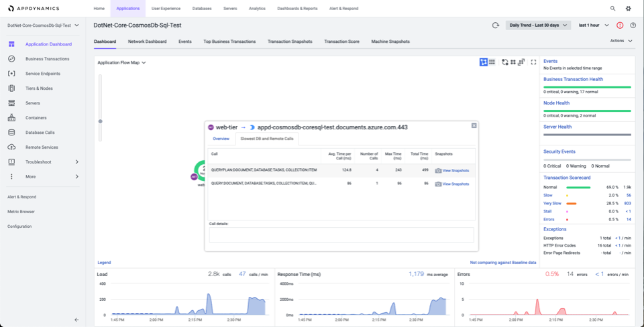Open the application selector dropdown in sidebar
Screen dimensions: 644x327
tap(43, 25)
